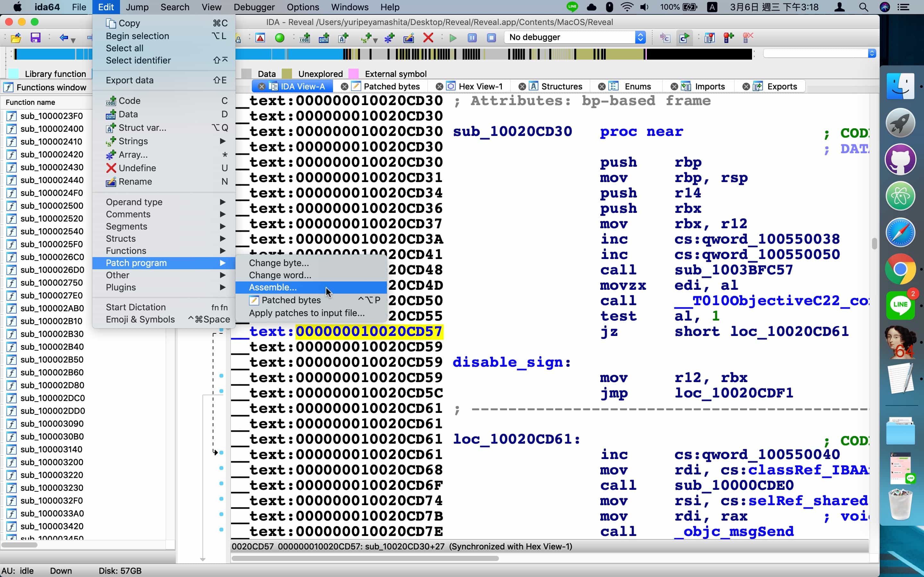924x577 pixels.
Task: Select sub_100002B30 in the Functions window
Action: point(52,334)
